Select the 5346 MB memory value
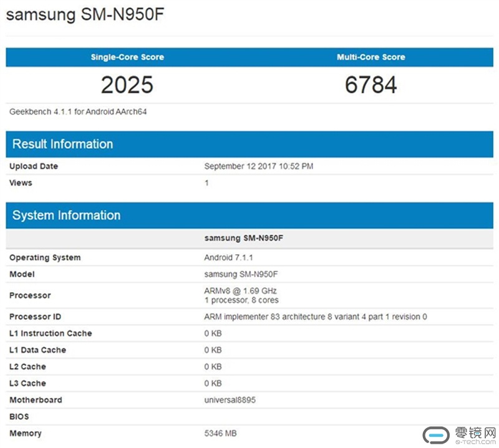The height and width of the screenshot is (448, 499). pyautogui.click(x=221, y=434)
